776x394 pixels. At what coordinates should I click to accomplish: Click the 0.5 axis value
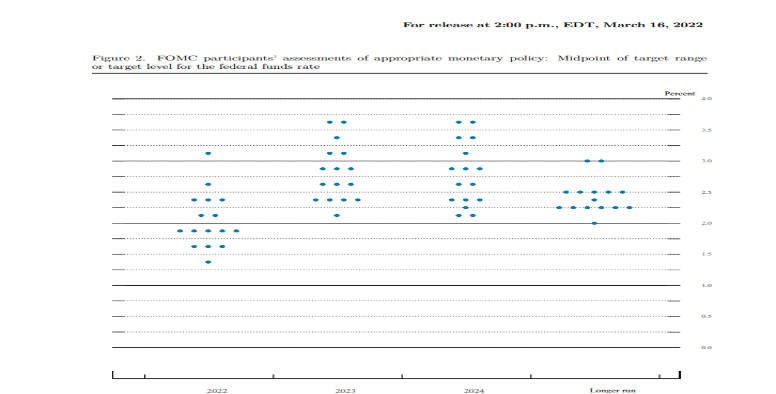tap(706, 316)
